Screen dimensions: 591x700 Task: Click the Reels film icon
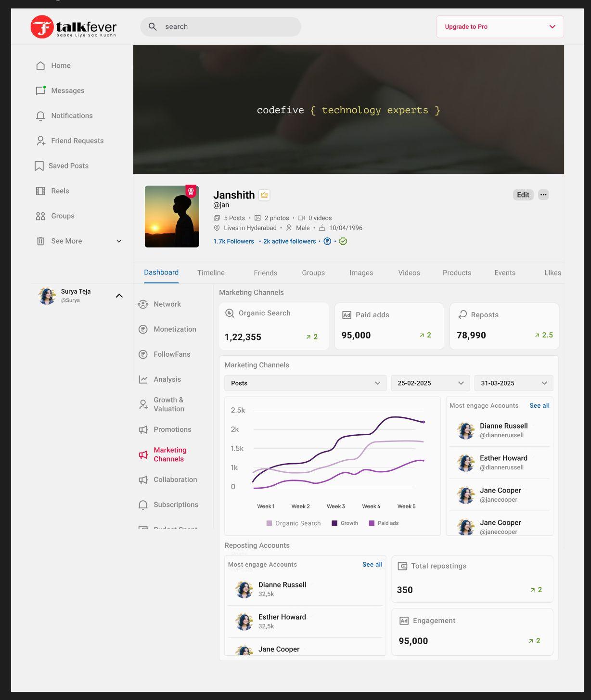pyautogui.click(x=40, y=191)
